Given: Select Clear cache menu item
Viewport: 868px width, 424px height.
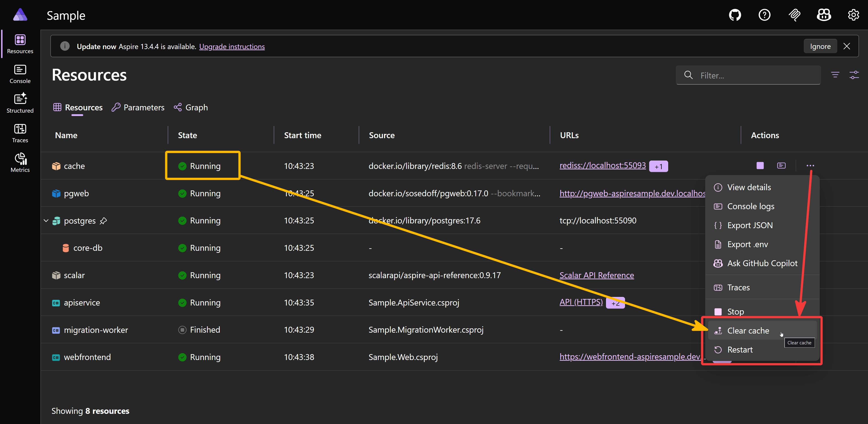Looking at the screenshot, I should point(762,331).
